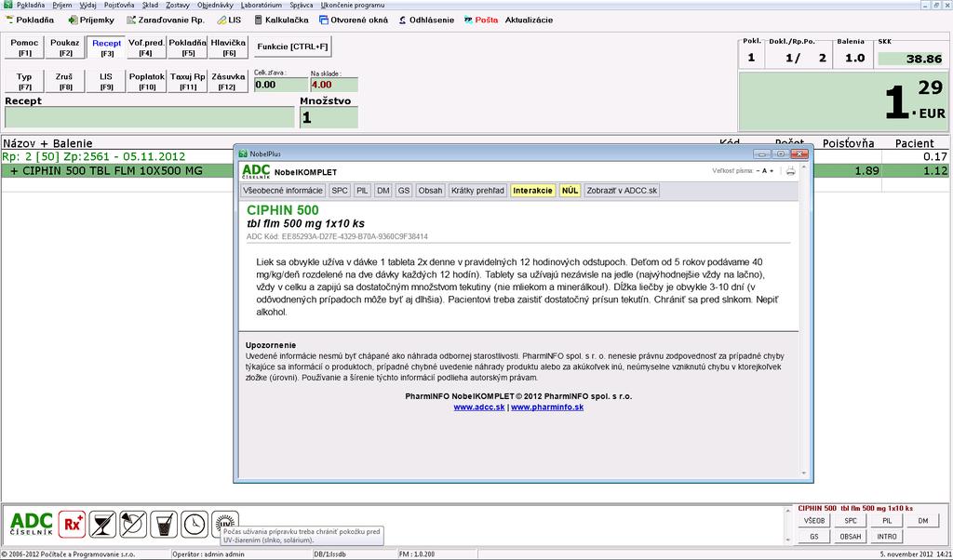Click the Rx+ prescription icon
Screen dimensions: 953x560
click(x=72, y=524)
